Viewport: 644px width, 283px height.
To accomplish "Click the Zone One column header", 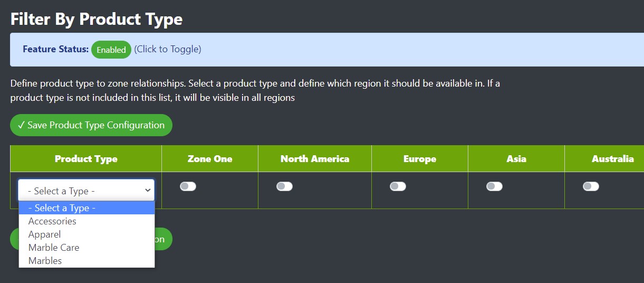I will pyautogui.click(x=210, y=159).
